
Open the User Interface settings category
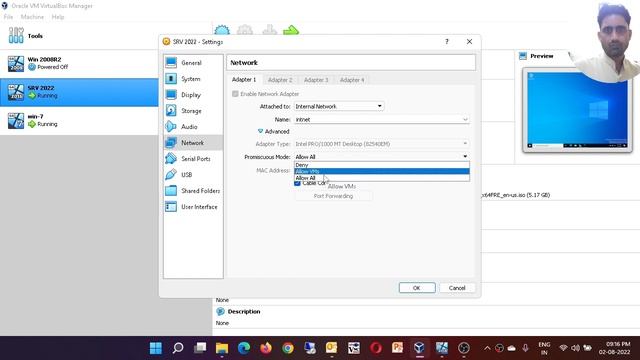click(193, 207)
